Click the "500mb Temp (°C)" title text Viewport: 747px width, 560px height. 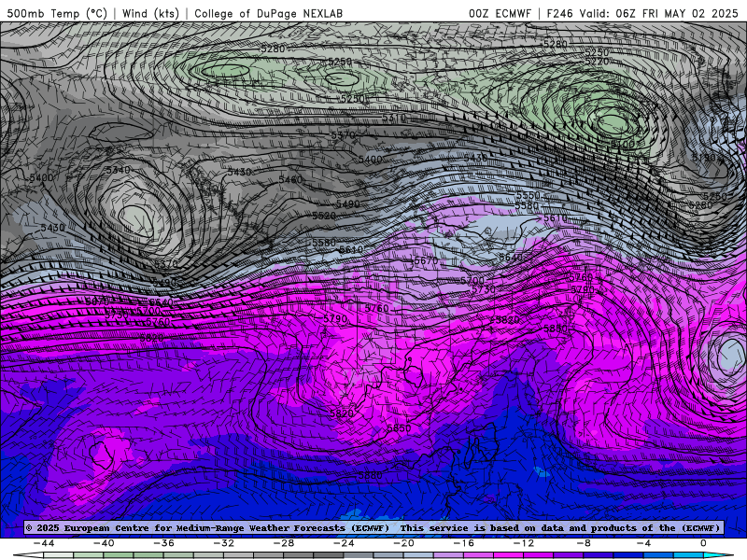coord(57,14)
